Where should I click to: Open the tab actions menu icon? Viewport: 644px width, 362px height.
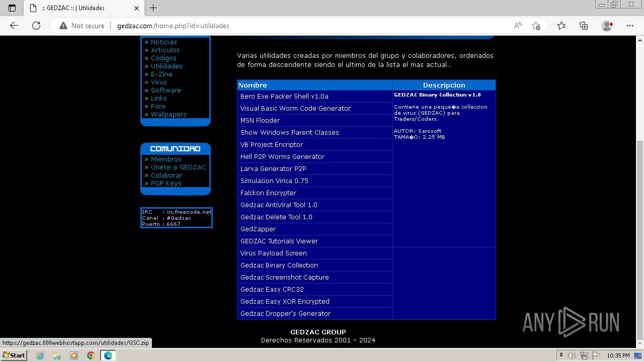coord(12,8)
